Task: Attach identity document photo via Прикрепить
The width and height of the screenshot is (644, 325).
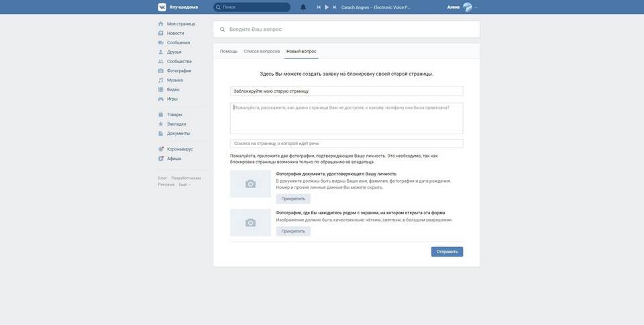Action: coord(293,199)
